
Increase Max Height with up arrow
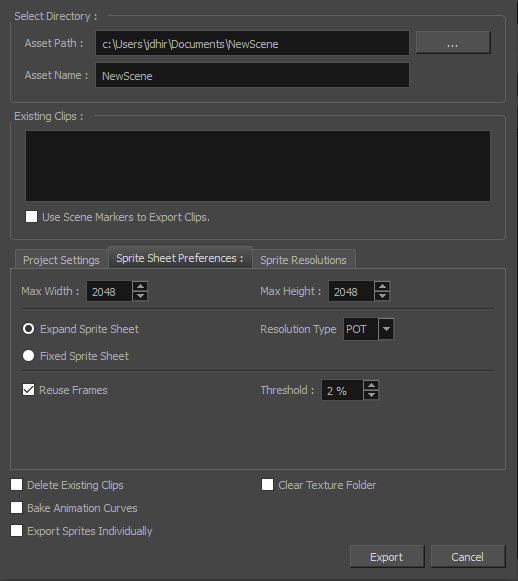(x=382, y=286)
